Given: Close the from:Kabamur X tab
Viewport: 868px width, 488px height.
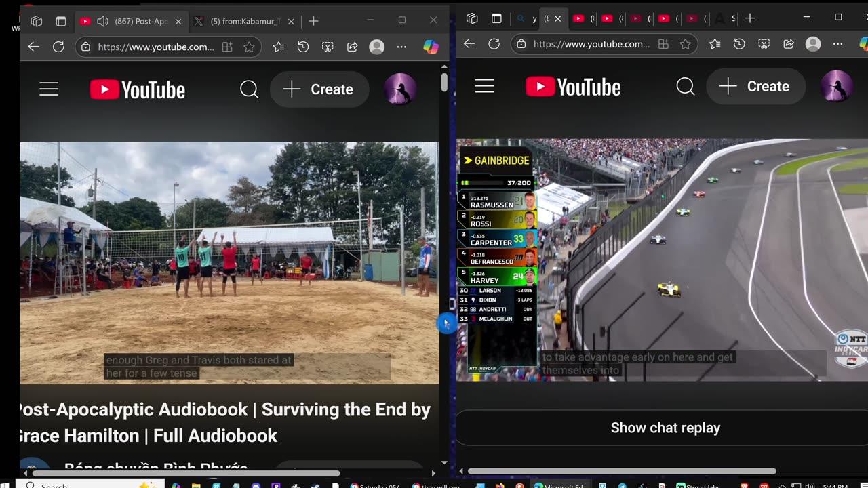Looking at the screenshot, I should [291, 21].
